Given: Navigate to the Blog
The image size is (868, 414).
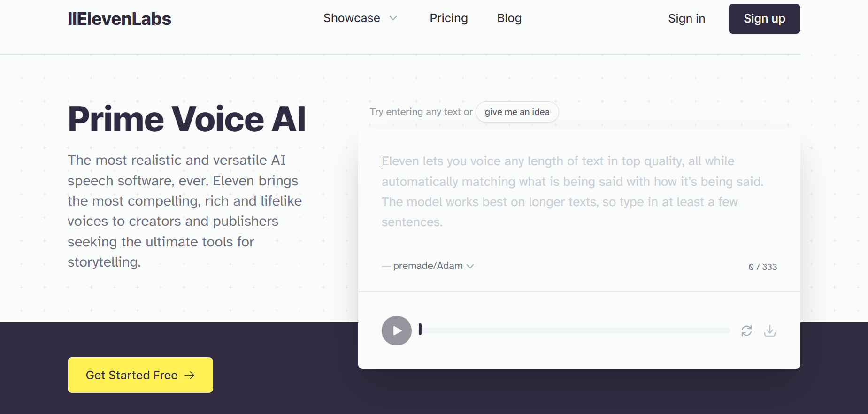Looking at the screenshot, I should pyautogui.click(x=509, y=18).
